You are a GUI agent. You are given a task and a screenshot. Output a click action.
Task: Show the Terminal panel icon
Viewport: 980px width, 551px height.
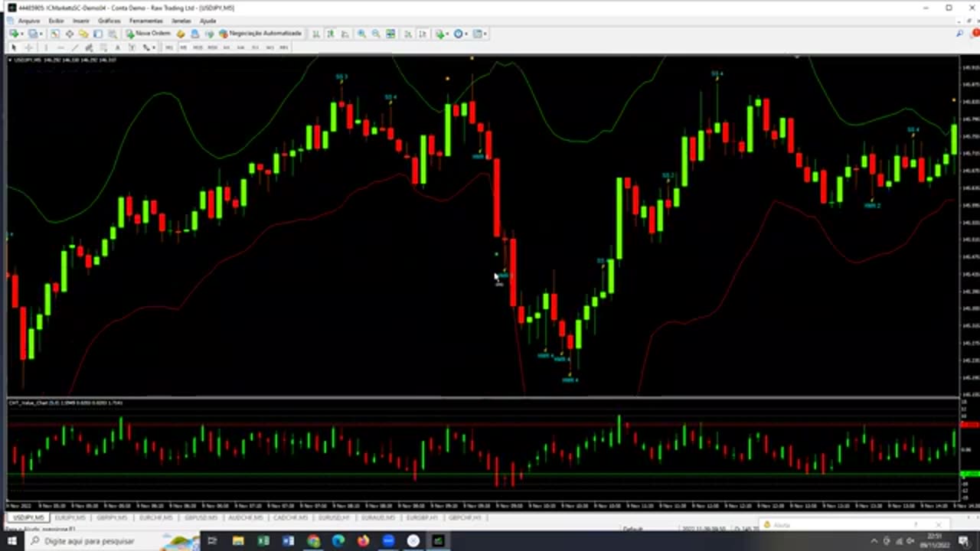click(98, 34)
